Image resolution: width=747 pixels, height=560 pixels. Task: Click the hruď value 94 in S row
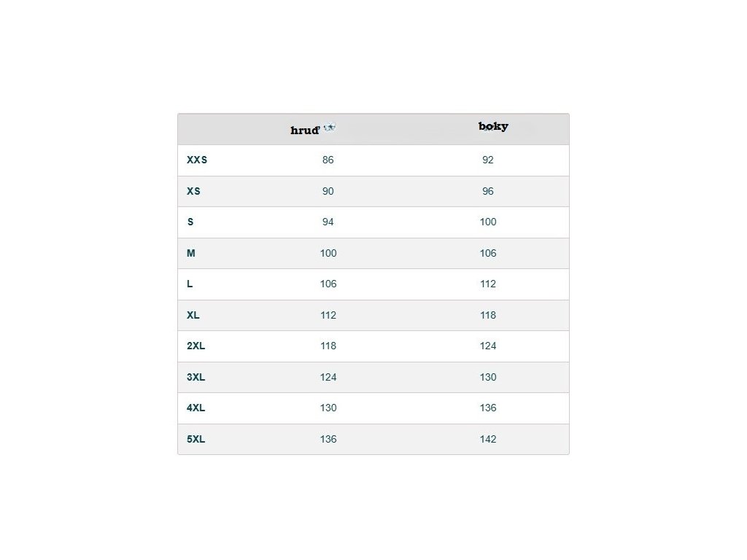click(328, 222)
